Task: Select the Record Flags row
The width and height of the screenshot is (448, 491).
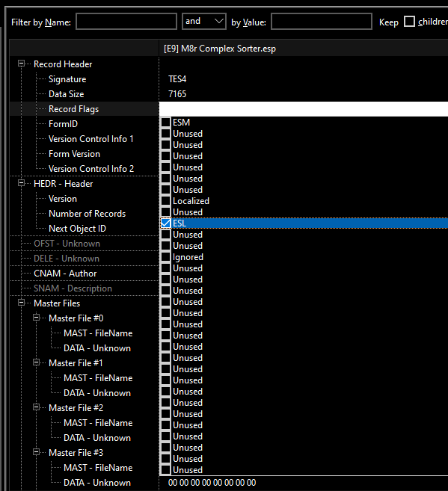Action: coord(85,109)
